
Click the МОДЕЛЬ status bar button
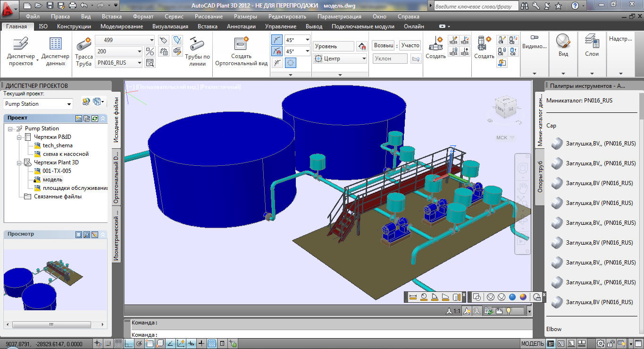[533, 343]
